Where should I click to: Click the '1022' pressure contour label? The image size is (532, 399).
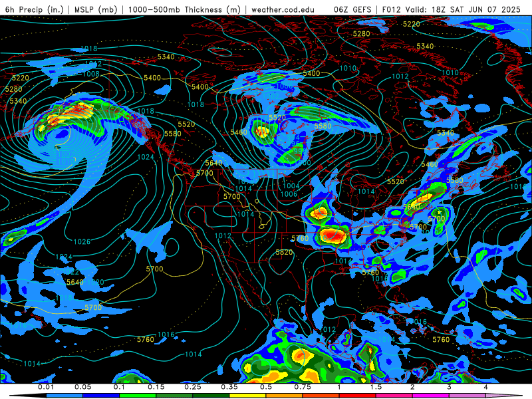click(x=72, y=272)
